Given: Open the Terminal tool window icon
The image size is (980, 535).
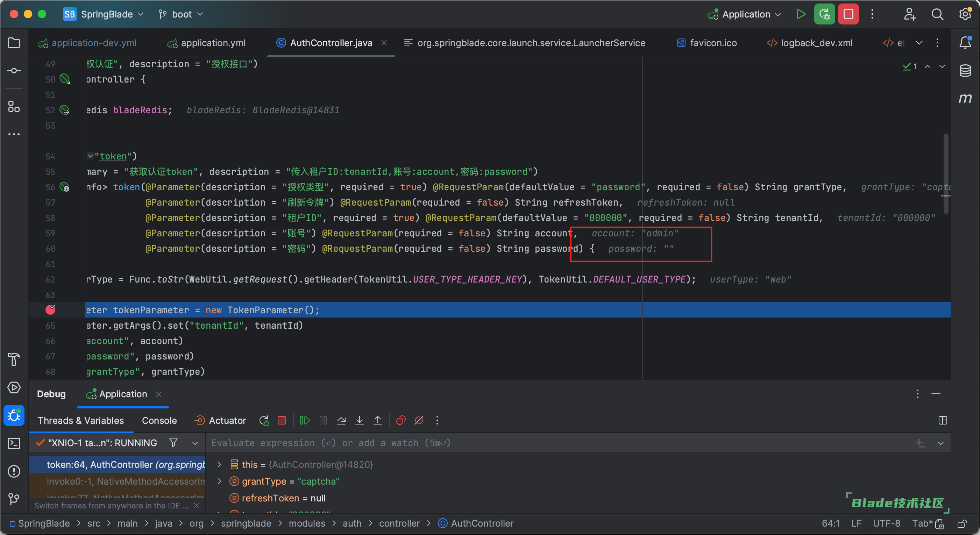Looking at the screenshot, I should click(x=14, y=443).
